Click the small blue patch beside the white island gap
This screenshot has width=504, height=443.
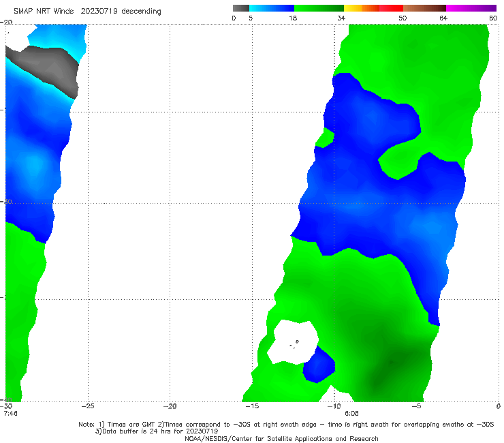[318, 366]
